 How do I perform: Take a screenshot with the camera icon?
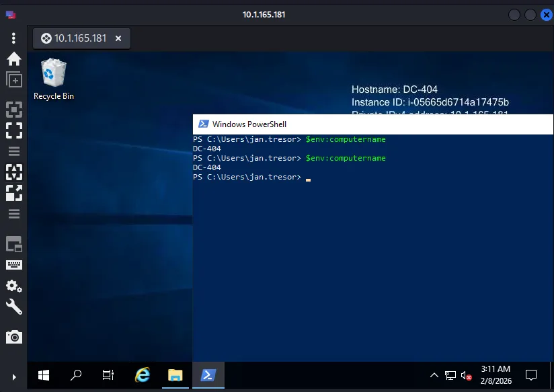[x=13, y=337]
